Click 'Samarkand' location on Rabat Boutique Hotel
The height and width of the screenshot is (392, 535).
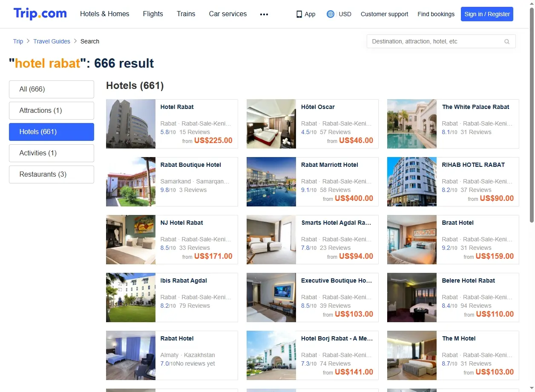click(175, 181)
